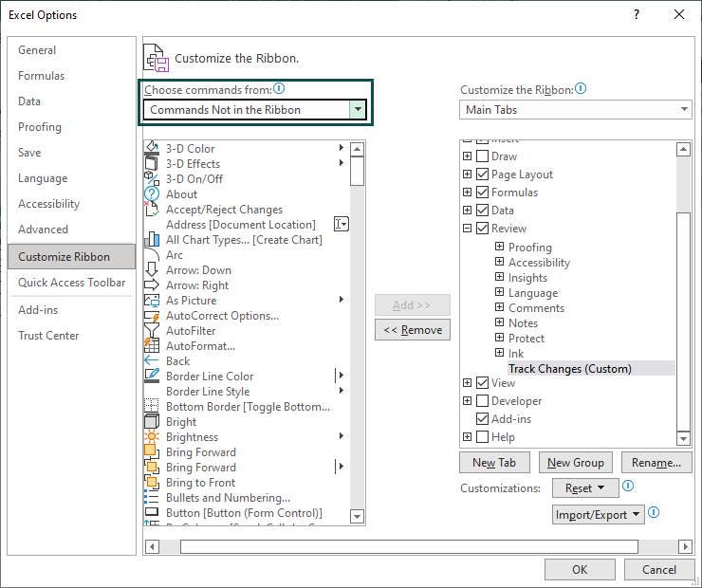702x588 pixels.
Task: Open the Main Tabs dropdown
Action: [575, 110]
